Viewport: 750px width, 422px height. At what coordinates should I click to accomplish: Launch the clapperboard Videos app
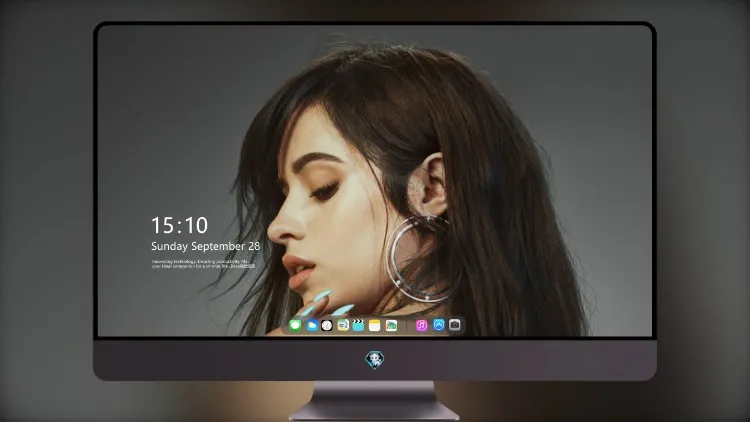coord(358,326)
